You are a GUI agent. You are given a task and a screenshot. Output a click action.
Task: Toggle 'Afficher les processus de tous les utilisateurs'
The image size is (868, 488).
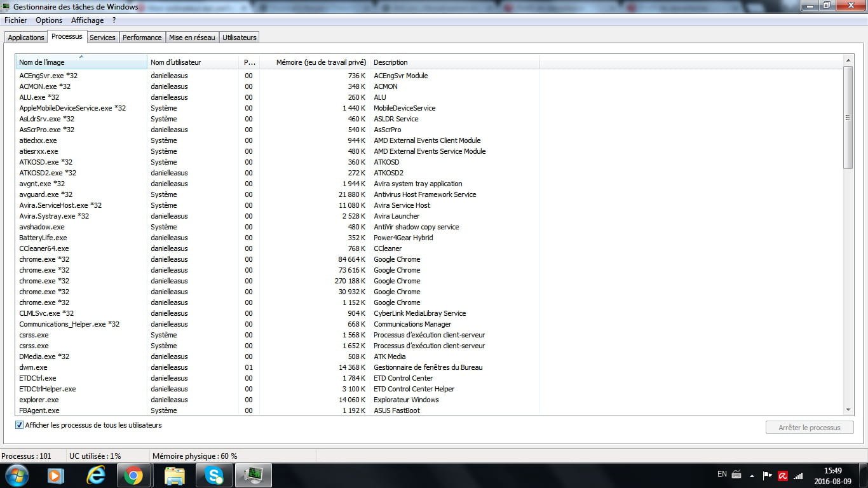(19, 425)
